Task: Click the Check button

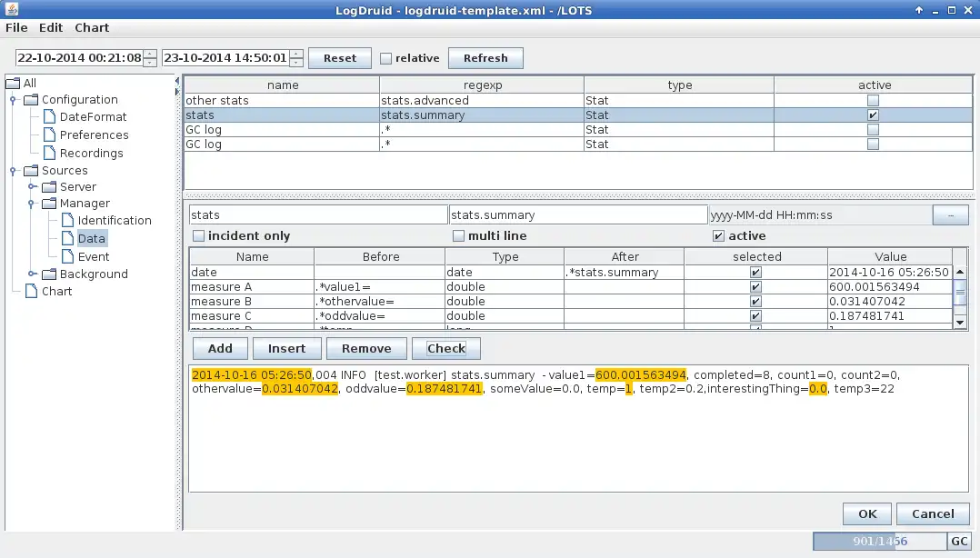Action: [446, 349]
